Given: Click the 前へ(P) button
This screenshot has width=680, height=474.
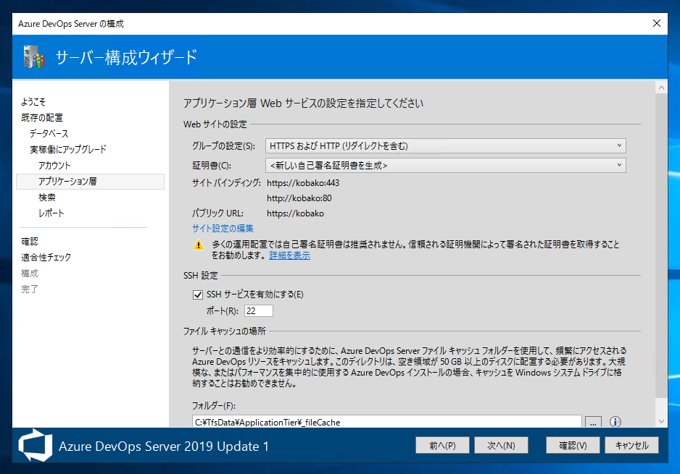Looking at the screenshot, I should 442,445.
